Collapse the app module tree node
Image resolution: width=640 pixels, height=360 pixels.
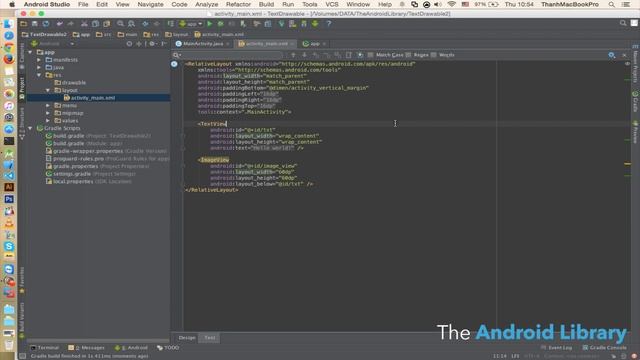30,52
